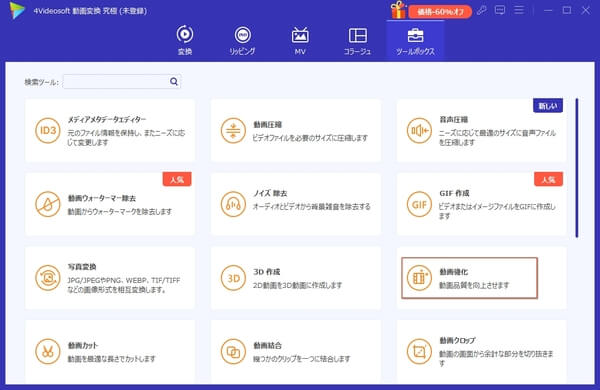Screen dimensions: 600x390
Task: Maximize the 4Videosoft window
Action: click(x=567, y=10)
